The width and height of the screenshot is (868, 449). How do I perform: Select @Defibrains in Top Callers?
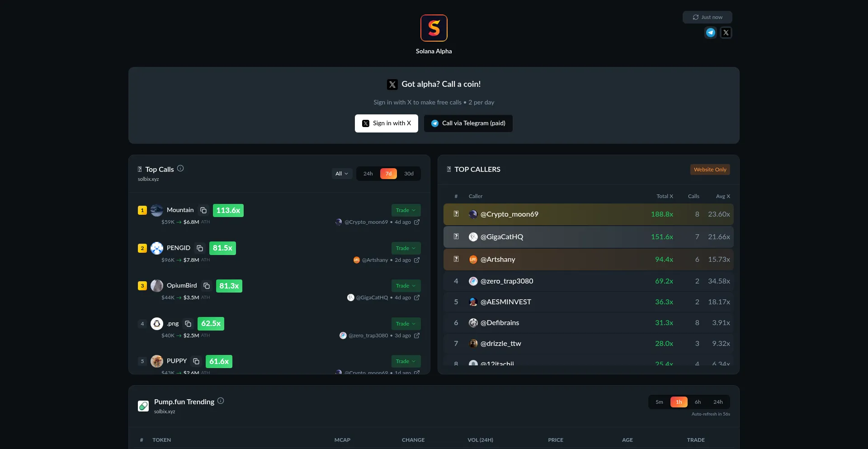tap(589, 323)
